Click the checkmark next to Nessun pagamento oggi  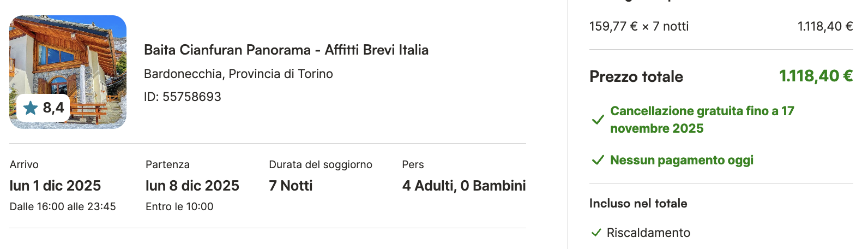pyautogui.click(x=598, y=160)
